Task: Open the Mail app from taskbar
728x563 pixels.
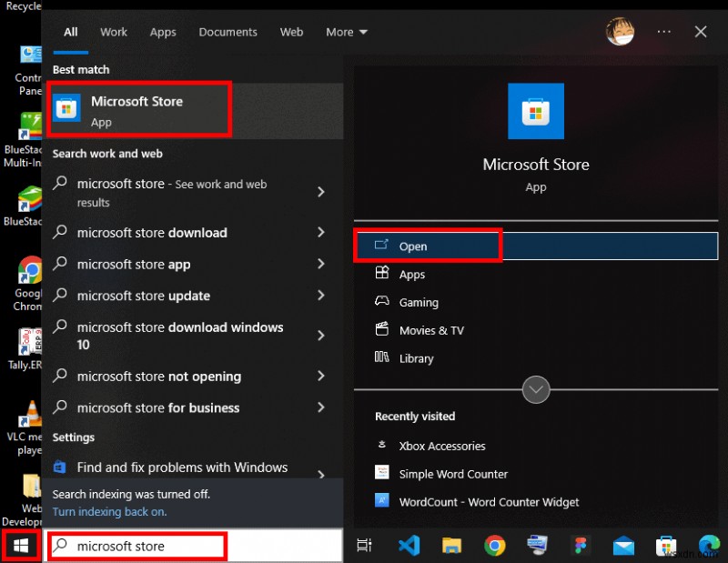Action: [x=623, y=546]
